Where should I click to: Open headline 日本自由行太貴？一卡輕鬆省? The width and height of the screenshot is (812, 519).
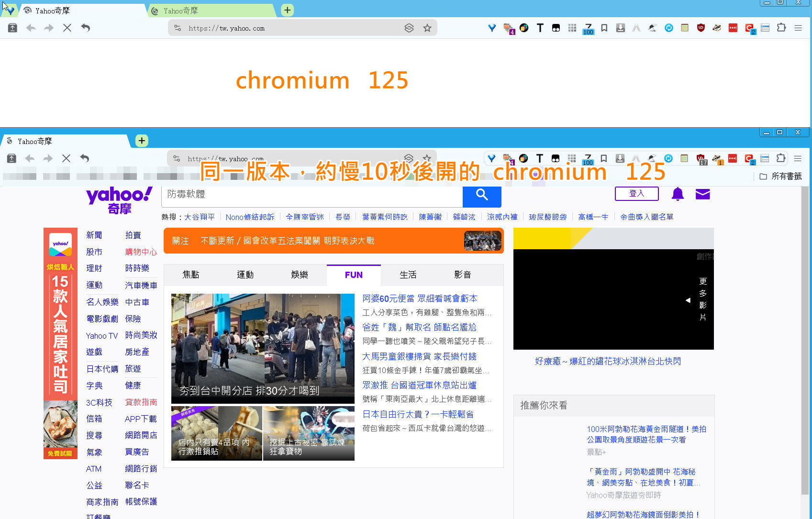click(418, 414)
